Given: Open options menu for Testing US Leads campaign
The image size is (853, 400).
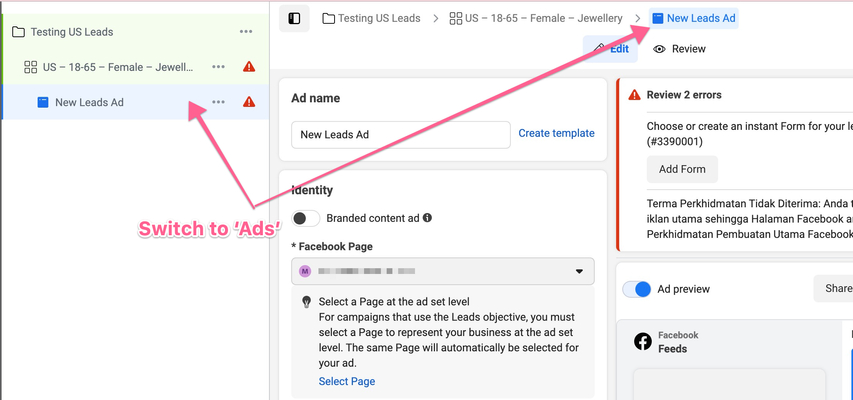Looking at the screenshot, I should 246,32.
